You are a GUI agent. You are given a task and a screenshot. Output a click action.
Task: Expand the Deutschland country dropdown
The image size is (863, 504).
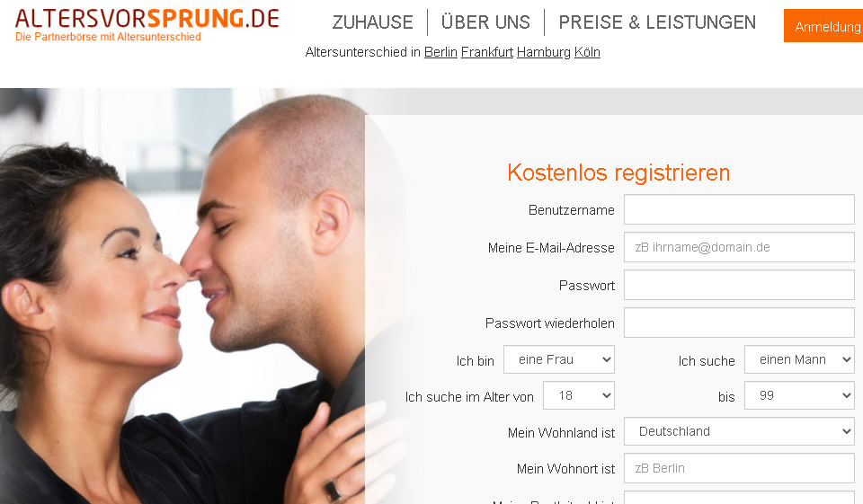(739, 431)
